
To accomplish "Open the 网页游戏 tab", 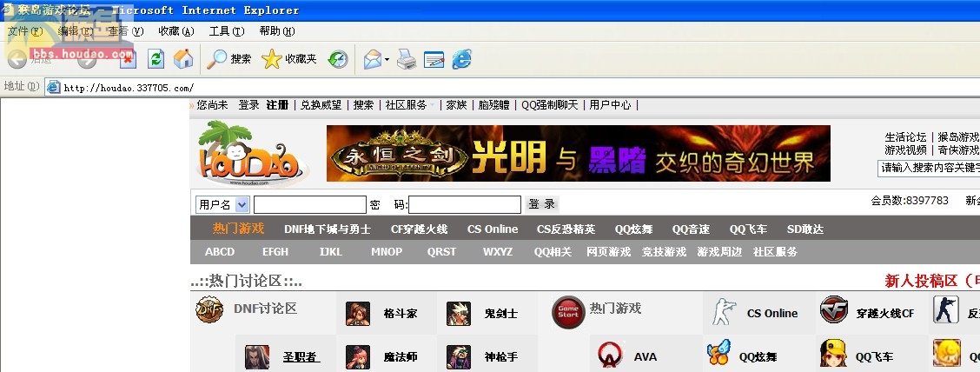I will pyautogui.click(x=609, y=252).
